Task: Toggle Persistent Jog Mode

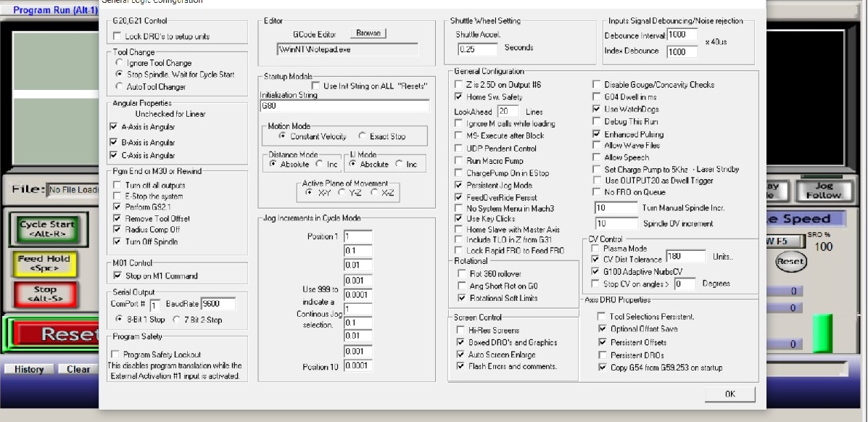Action: [x=458, y=185]
